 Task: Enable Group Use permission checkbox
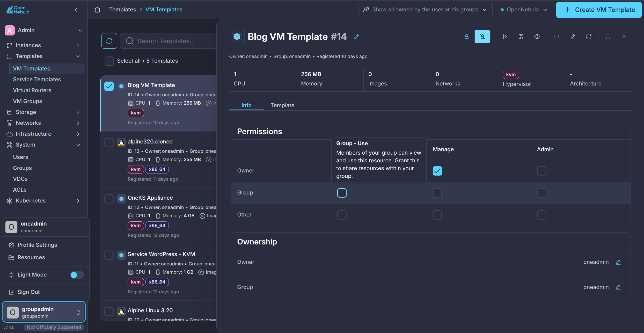click(342, 193)
